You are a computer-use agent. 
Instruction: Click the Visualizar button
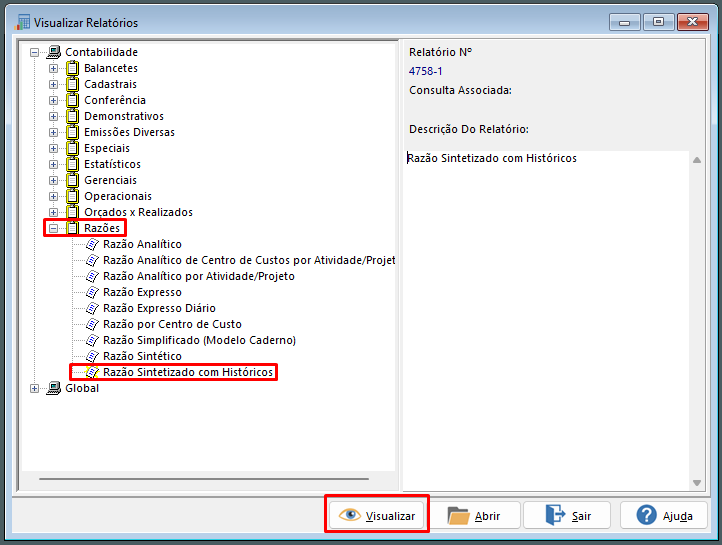(x=377, y=515)
